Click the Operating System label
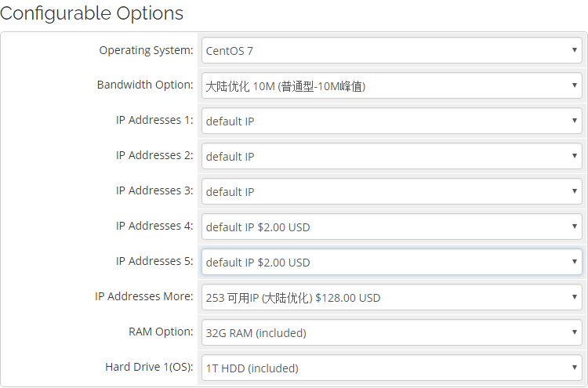 coord(146,50)
